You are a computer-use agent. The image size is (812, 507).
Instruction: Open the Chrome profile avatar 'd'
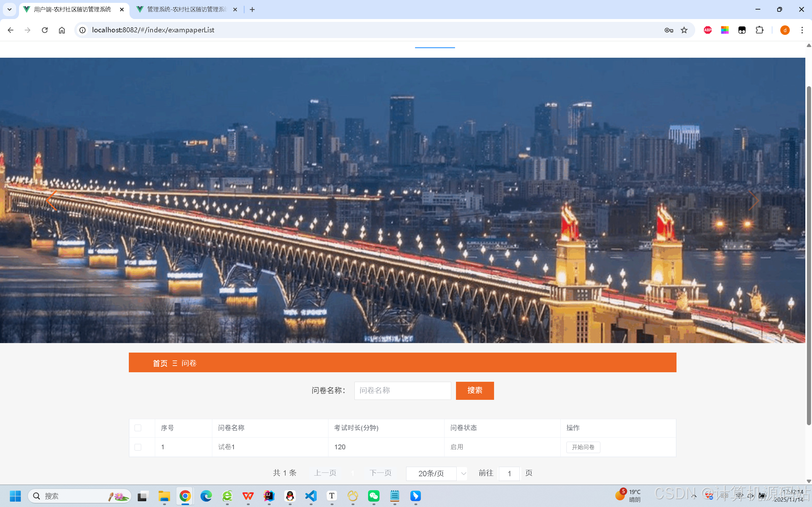coord(785,30)
